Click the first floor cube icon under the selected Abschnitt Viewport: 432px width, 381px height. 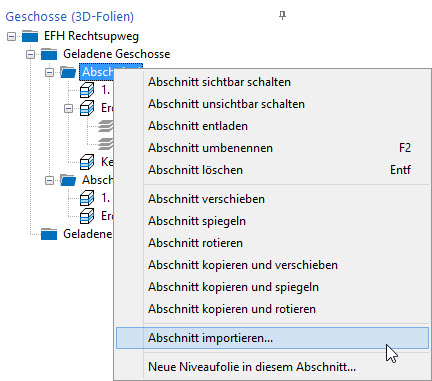click(x=87, y=90)
